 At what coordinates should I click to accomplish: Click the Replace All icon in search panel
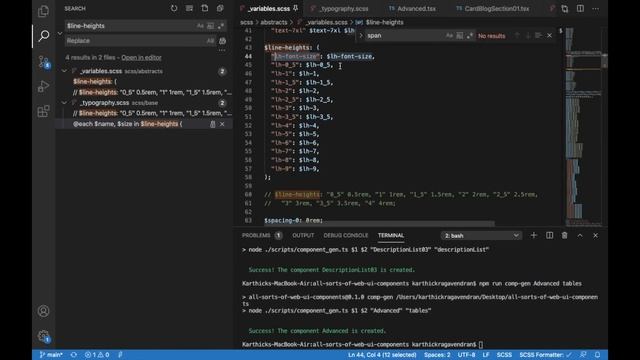(222, 41)
